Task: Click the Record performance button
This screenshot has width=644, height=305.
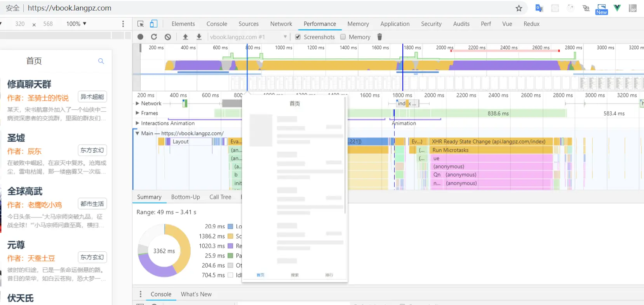Action: coord(141,37)
